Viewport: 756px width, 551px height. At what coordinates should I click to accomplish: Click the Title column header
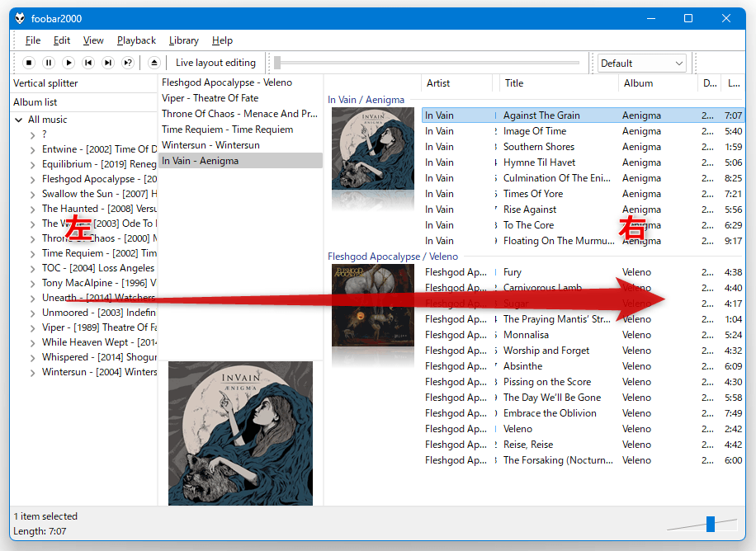point(558,83)
